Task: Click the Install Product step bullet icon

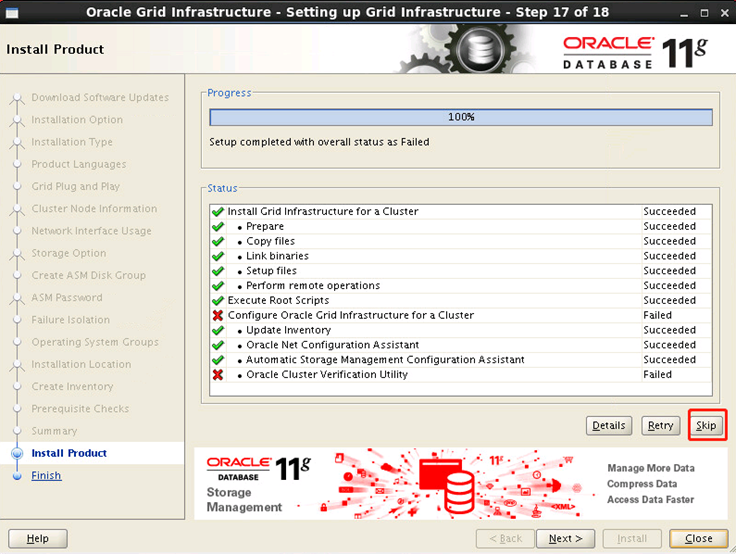Action: tap(17, 453)
